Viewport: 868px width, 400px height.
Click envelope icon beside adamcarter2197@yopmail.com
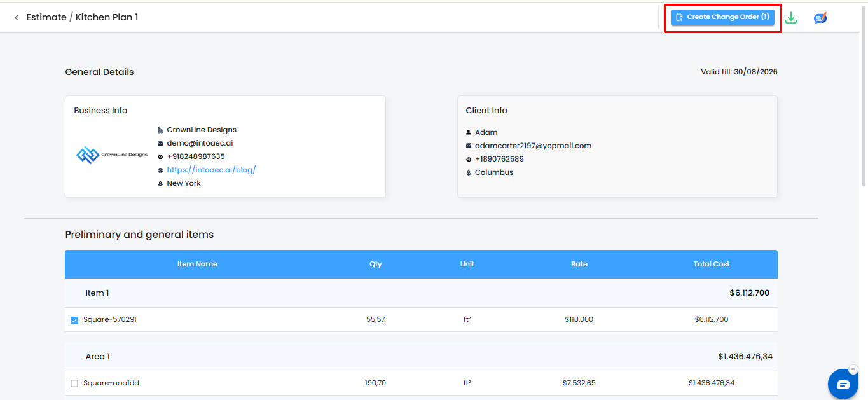[x=469, y=146]
